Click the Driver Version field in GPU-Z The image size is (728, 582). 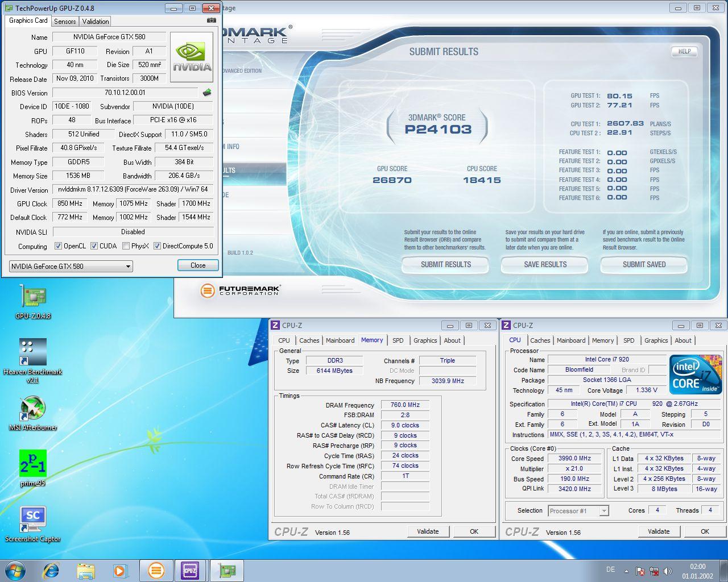pyautogui.click(x=133, y=189)
